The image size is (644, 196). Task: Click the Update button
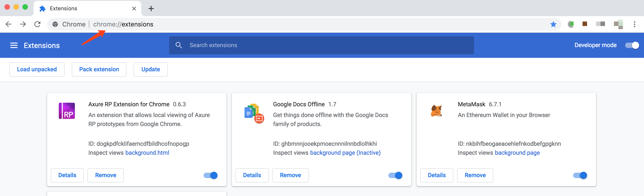click(x=151, y=70)
